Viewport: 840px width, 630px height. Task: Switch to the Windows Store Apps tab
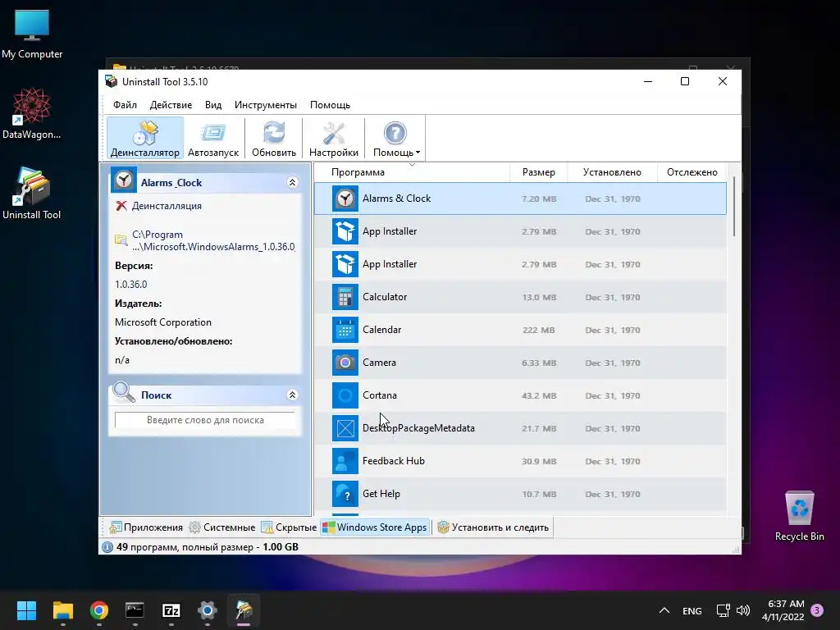pos(375,527)
